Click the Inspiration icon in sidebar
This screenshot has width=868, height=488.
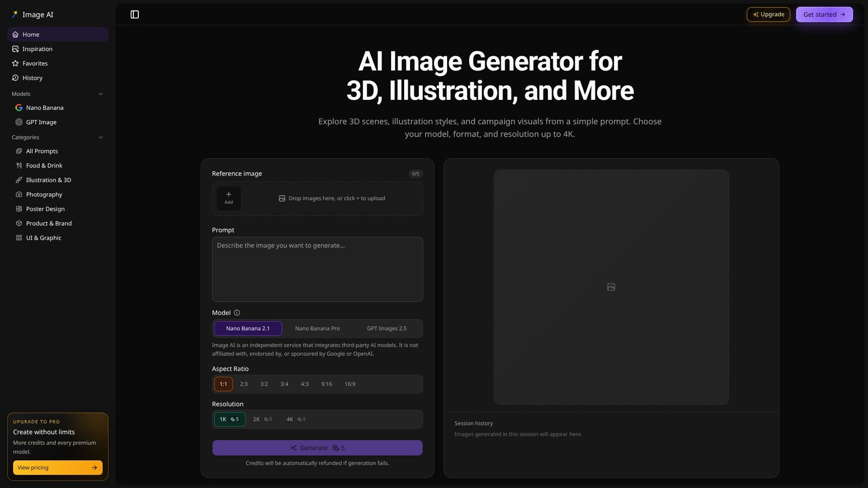point(15,49)
